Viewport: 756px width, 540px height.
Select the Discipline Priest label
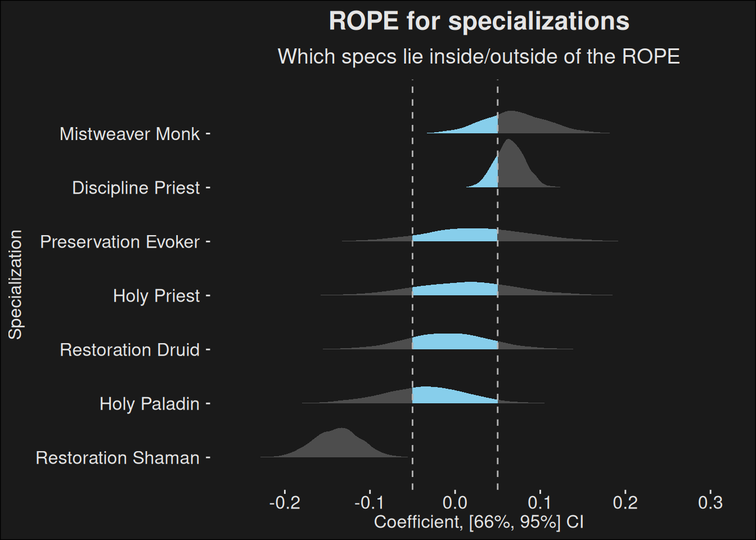[x=136, y=188]
